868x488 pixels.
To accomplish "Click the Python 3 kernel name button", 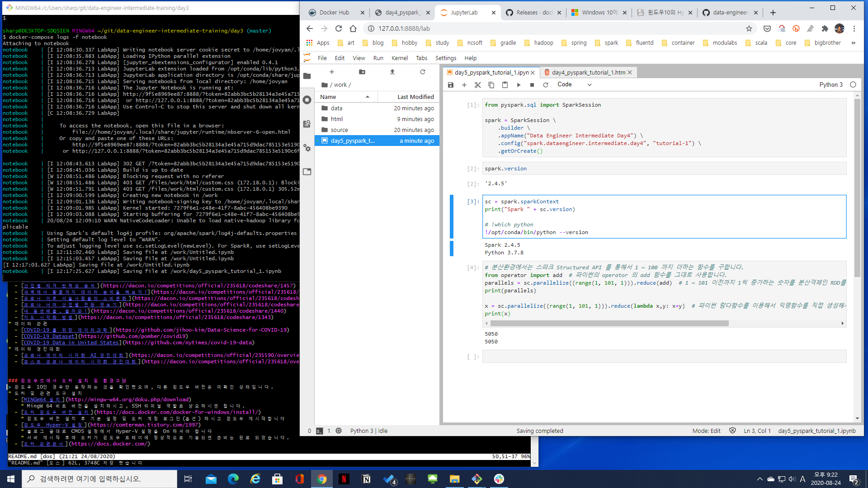I will [x=830, y=84].
